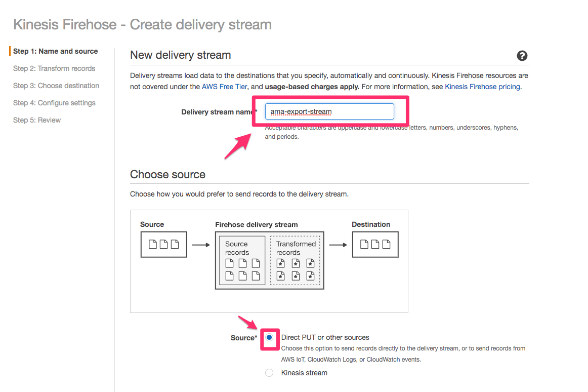Go to Step 2: Transform records
Screen dimensions: 588x392
click(x=54, y=68)
